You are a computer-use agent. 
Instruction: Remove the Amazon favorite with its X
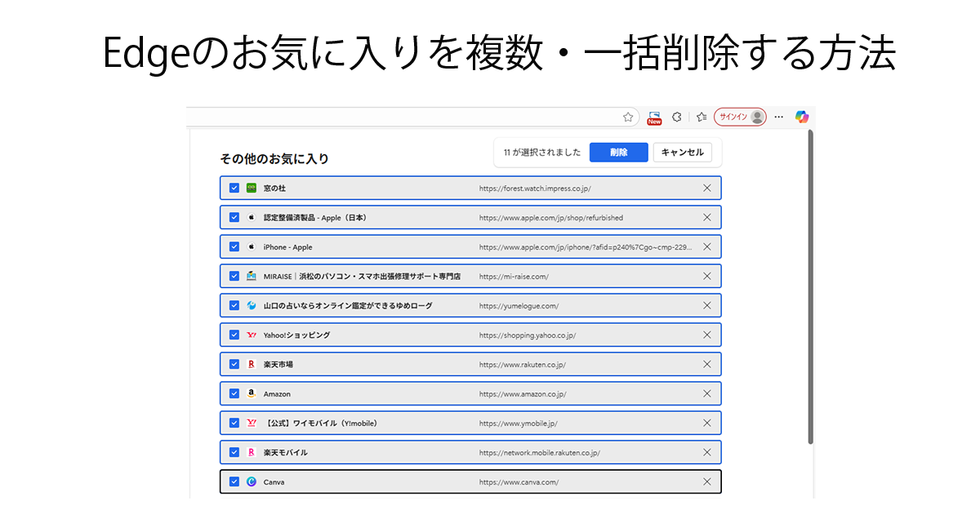pyautogui.click(x=707, y=394)
